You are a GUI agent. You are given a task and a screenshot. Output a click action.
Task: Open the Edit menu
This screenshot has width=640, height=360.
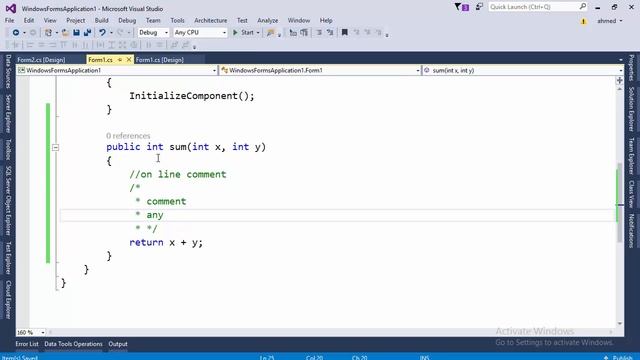click(29, 20)
